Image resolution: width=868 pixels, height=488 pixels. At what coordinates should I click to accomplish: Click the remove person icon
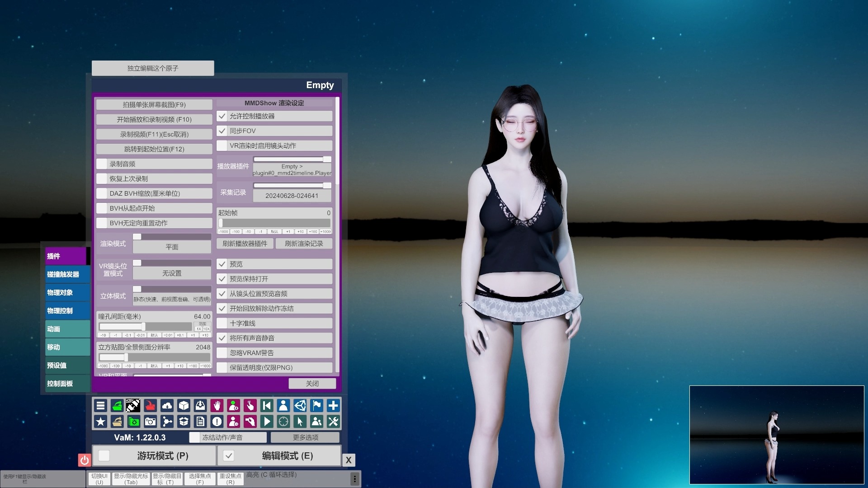coord(233,422)
